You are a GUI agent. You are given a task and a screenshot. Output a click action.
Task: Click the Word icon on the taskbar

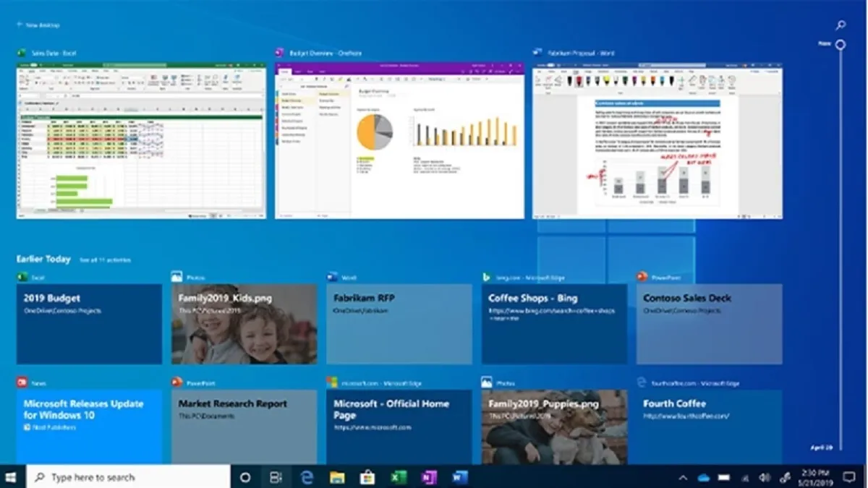coord(460,477)
